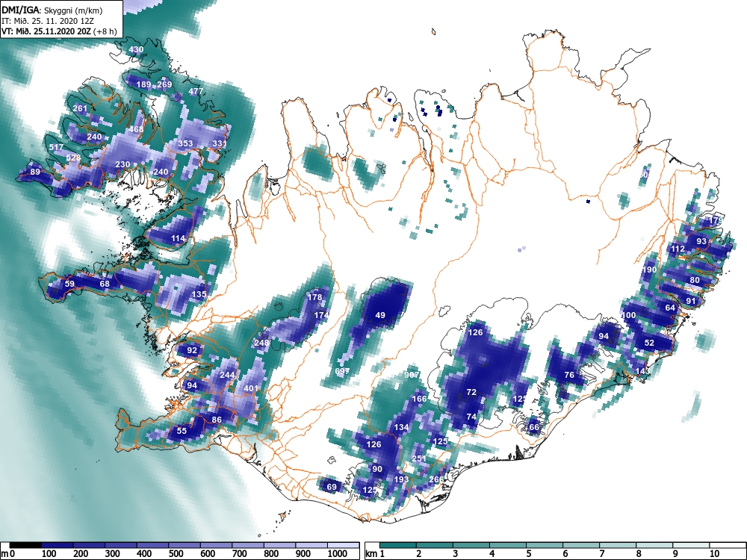Click the visibility value 59
Viewport: 747px width, 560px height.
69,284
